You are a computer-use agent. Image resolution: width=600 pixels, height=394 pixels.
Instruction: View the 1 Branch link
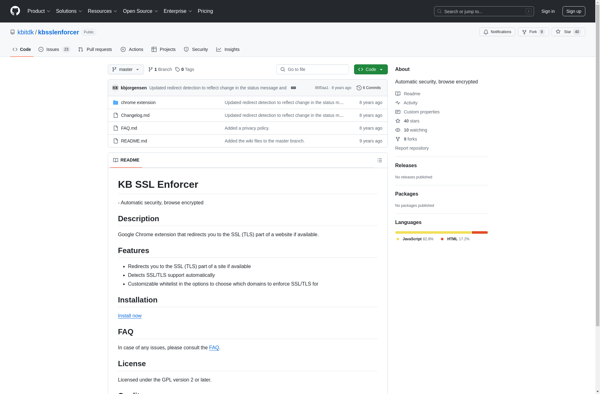pyautogui.click(x=160, y=69)
